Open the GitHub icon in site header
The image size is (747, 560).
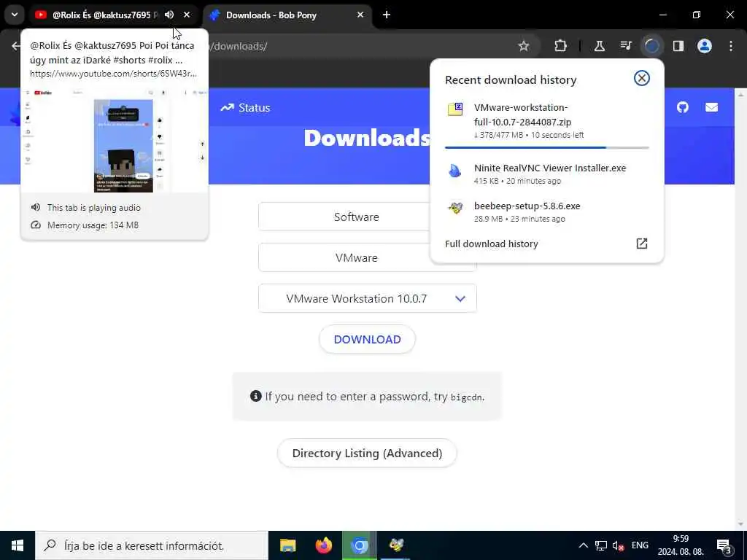point(683,107)
